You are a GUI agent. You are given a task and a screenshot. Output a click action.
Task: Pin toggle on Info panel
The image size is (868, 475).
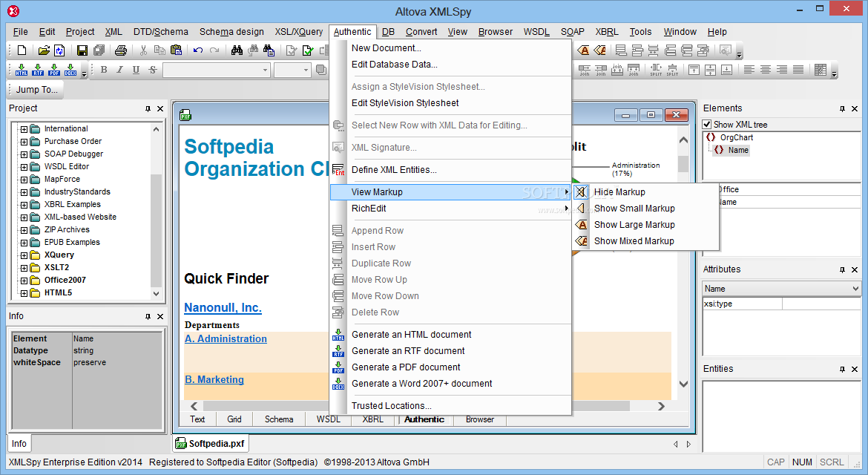coord(148,317)
